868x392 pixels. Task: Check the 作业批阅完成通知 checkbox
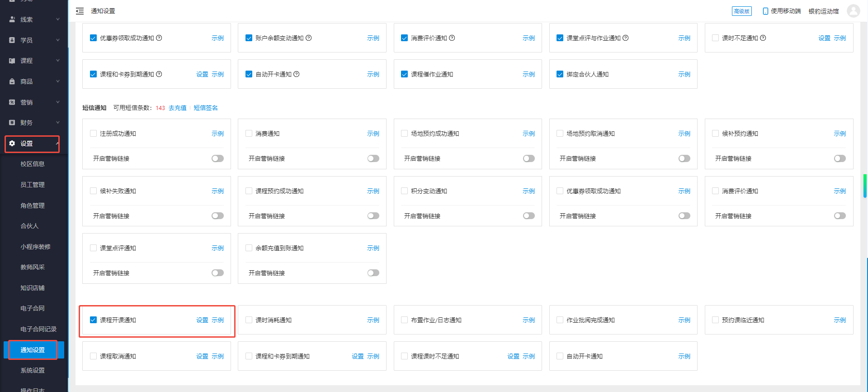(560, 320)
